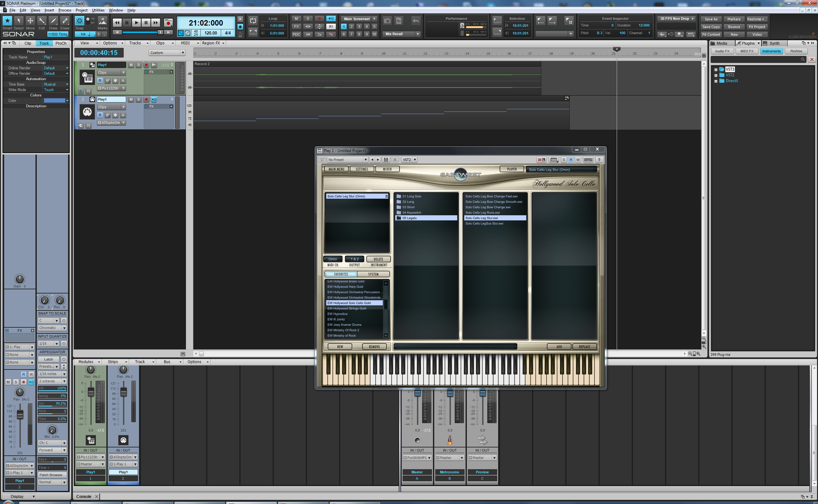Toggle input echo on track 2
The image size is (818, 504).
click(x=154, y=99)
